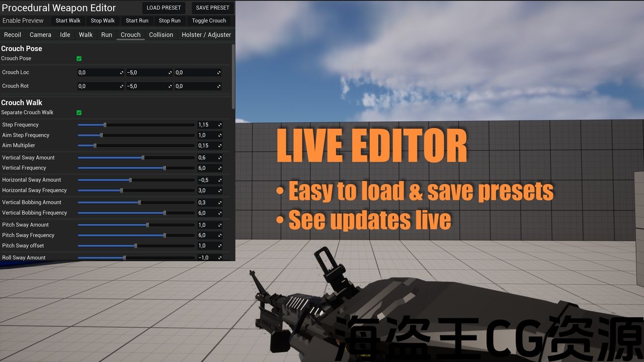Click the Start Walk preview button
The height and width of the screenshot is (362, 644).
[68, 21]
